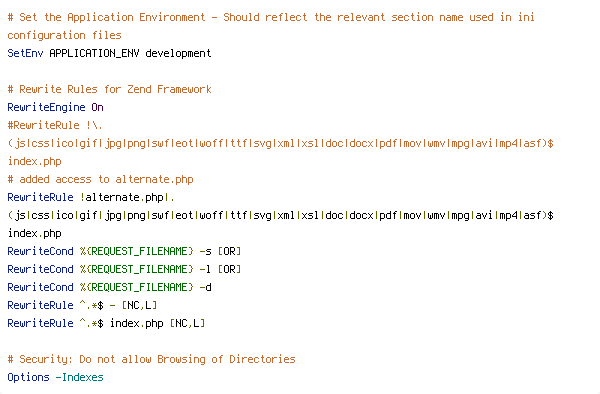The image size is (600, 394).
Task: Click the APPLICATION_ENV variable name
Action: click(x=94, y=54)
